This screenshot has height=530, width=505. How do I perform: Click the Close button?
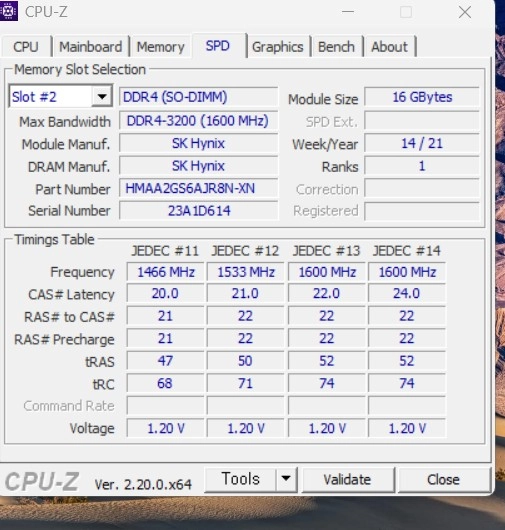(443, 479)
